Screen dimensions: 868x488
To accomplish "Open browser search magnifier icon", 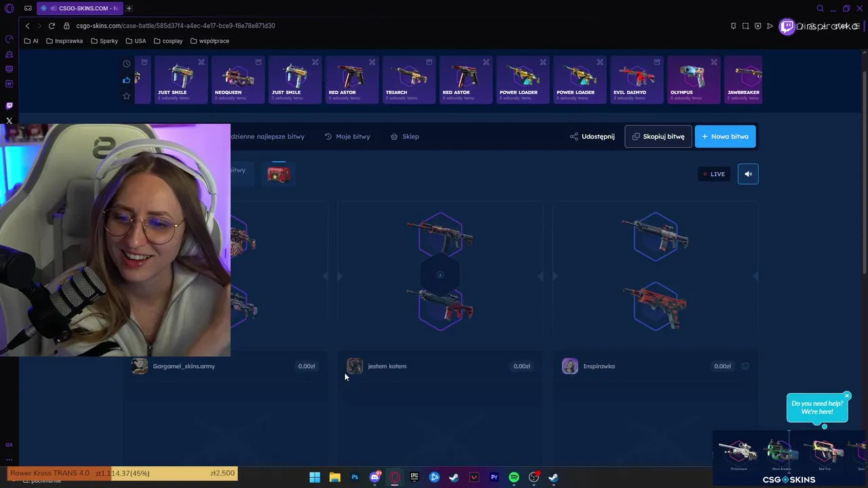I will click(820, 9).
